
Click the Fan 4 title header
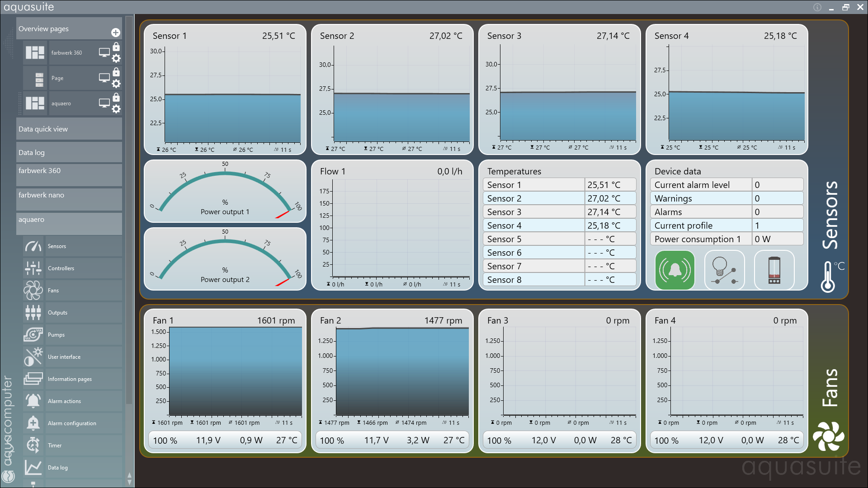(x=665, y=320)
